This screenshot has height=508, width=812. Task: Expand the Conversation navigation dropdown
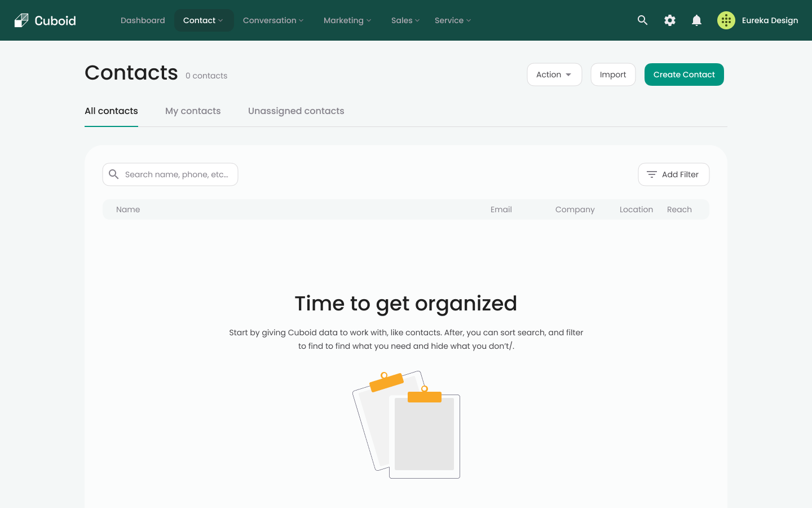(273, 20)
